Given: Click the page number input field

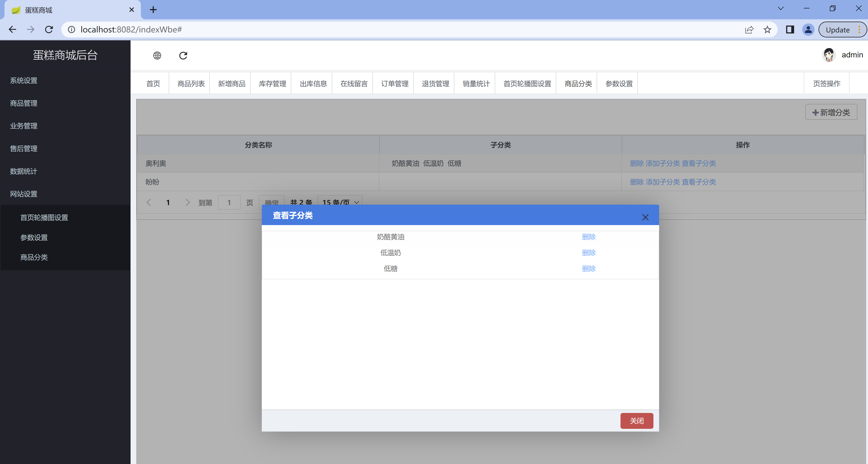Looking at the screenshot, I should point(229,202).
